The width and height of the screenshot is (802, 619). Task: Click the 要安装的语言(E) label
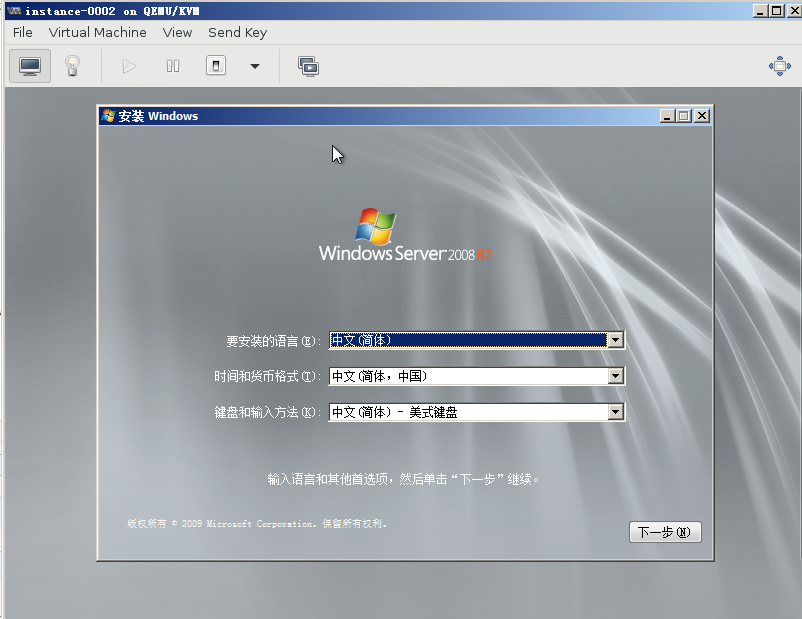[x=273, y=341]
